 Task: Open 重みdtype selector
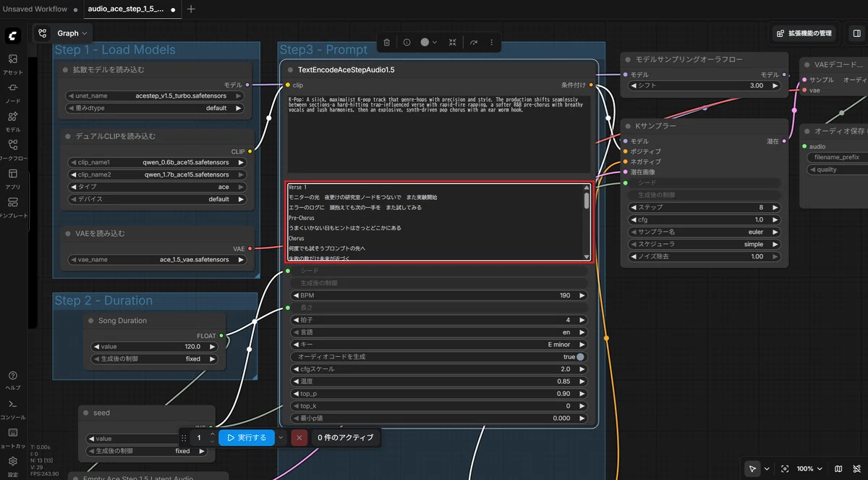coord(155,108)
